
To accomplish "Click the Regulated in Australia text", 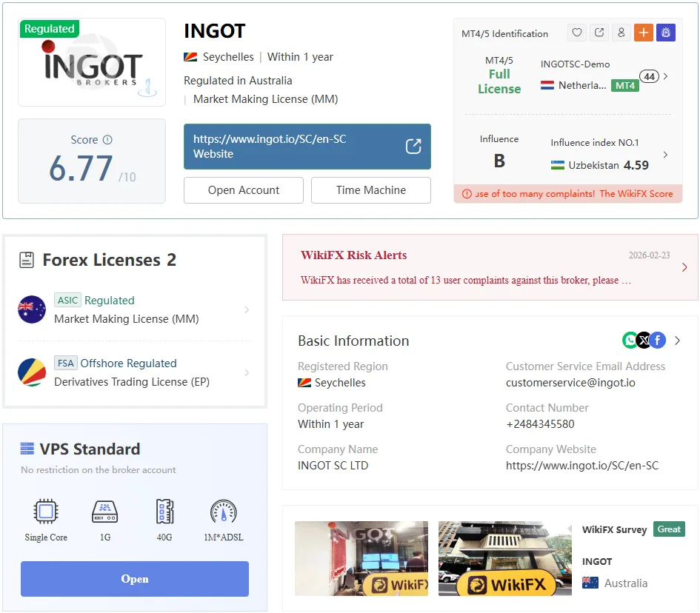I will tap(238, 80).
